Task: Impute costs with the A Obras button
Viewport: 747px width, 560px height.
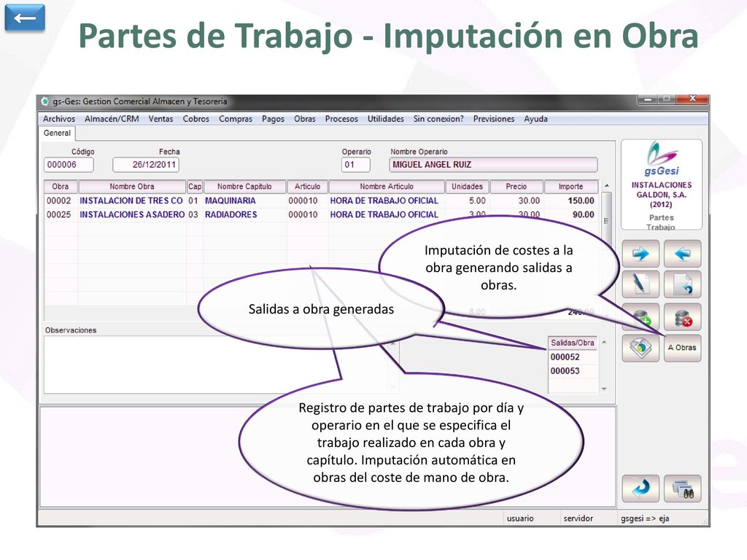Action: point(683,348)
